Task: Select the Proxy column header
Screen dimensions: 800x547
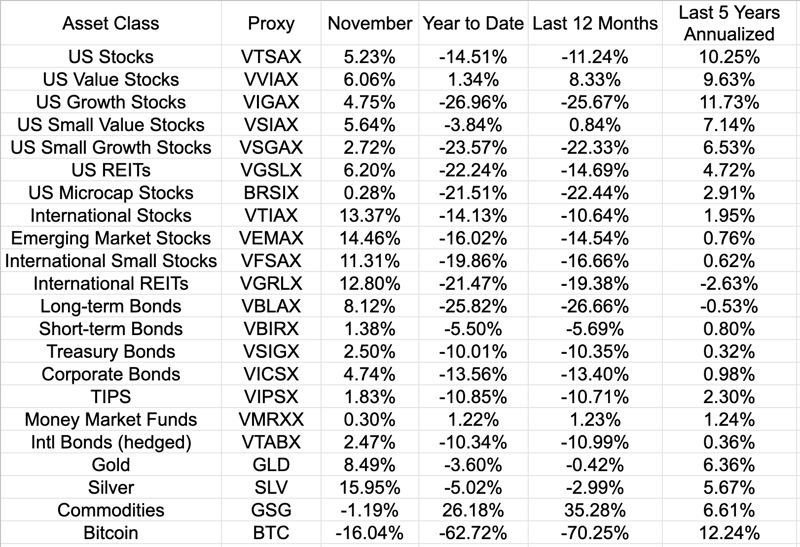Action: (273, 24)
